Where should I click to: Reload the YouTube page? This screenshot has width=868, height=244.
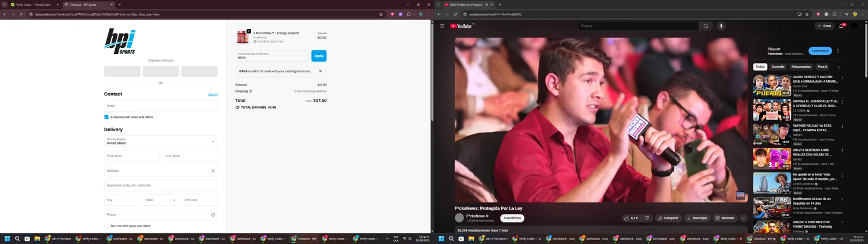click(455, 14)
